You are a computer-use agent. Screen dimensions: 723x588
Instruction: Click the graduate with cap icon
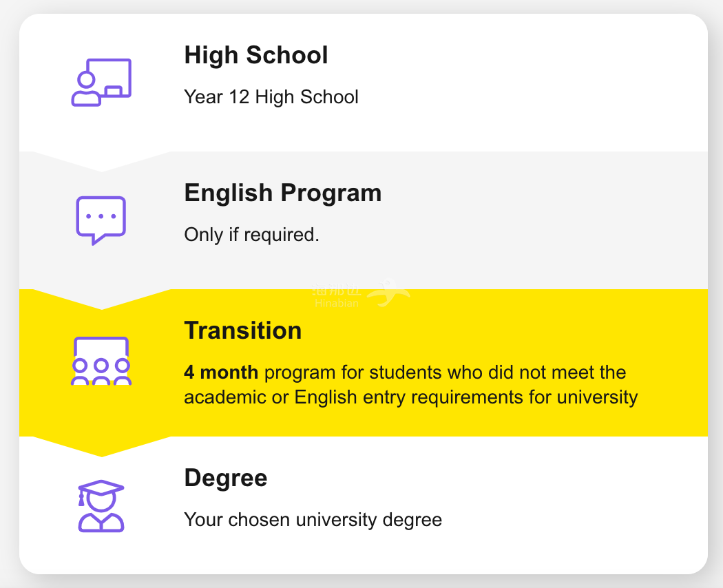101,506
